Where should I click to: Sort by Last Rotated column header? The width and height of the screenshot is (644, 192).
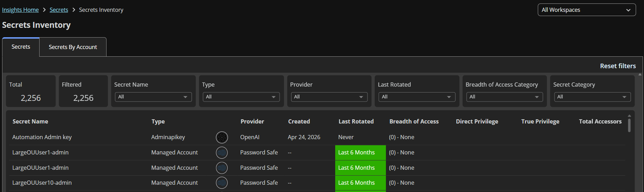356,121
